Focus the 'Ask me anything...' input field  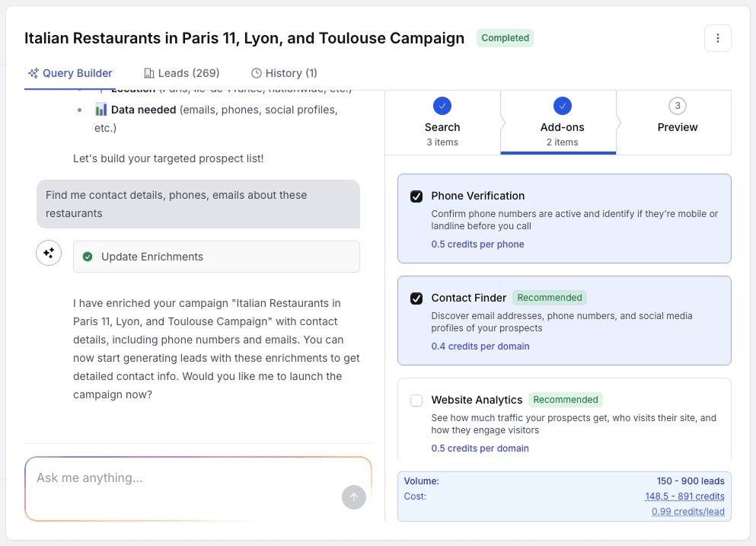[183, 478]
